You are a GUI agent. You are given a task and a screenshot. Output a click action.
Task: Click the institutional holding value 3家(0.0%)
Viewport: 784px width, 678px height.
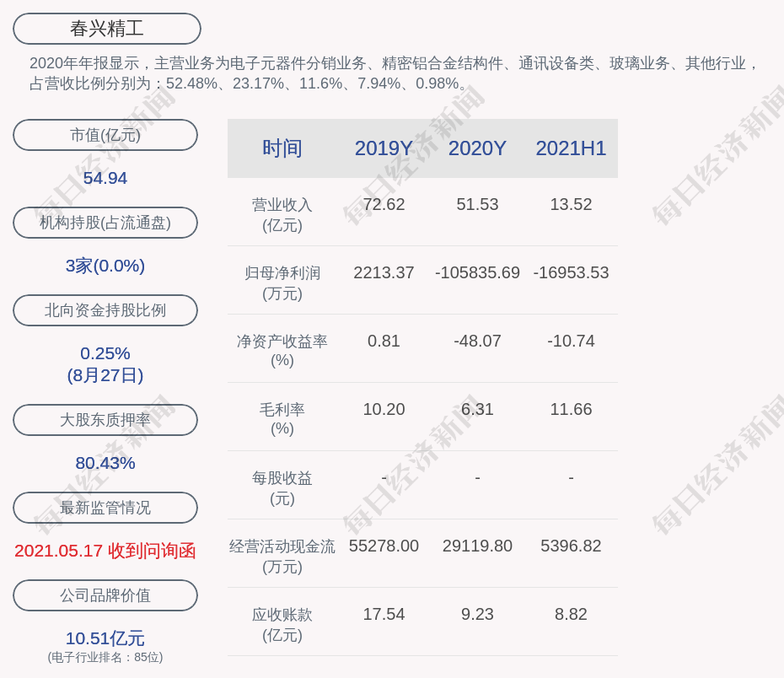tap(105, 266)
